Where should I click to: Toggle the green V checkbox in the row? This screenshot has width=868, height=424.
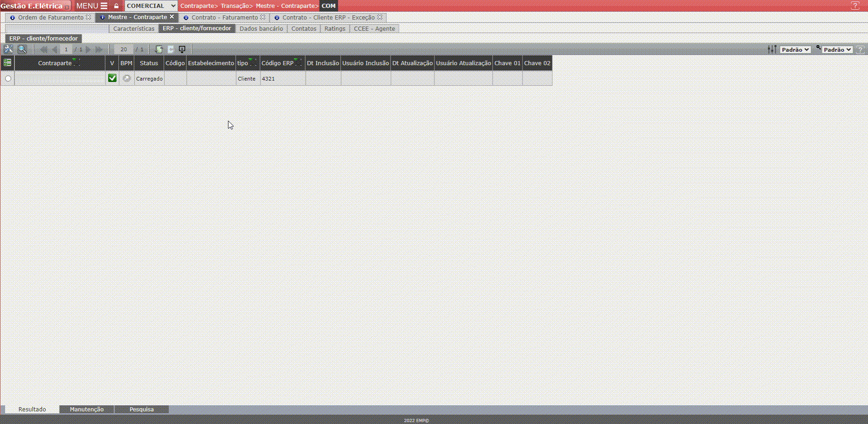(112, 78)
